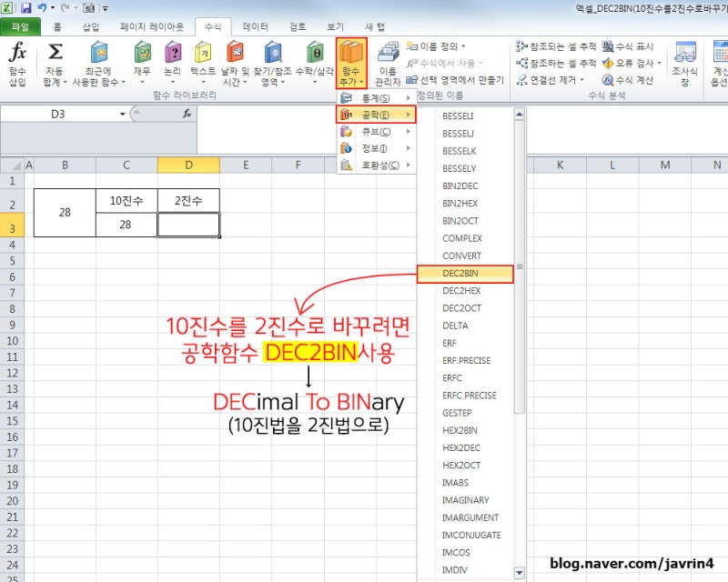Viewport: 728px width, 582px height.
Task: Customize quick access toolbar dropdown
Action: pyautogui.click(x=106, y=8)
